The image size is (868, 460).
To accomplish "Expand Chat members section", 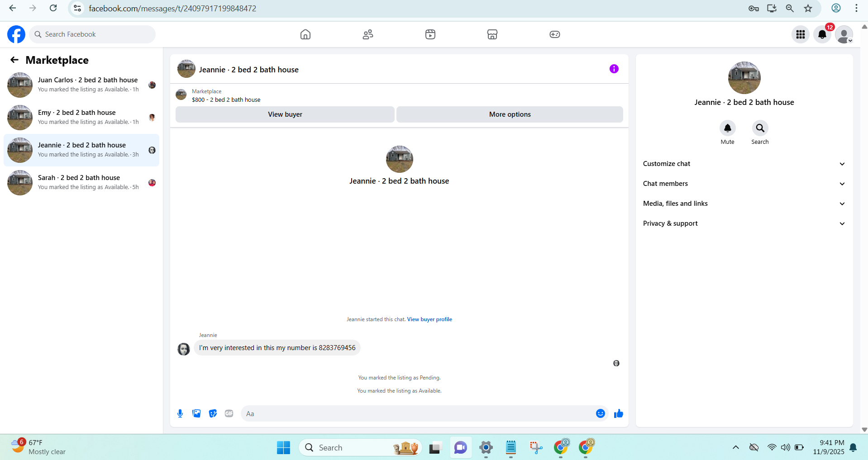I will (744, 184).
